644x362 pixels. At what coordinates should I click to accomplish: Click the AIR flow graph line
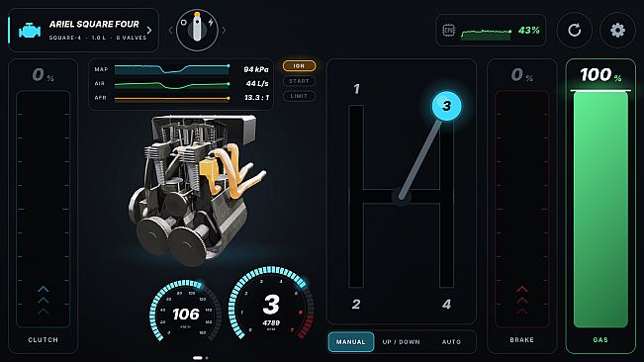172,84
